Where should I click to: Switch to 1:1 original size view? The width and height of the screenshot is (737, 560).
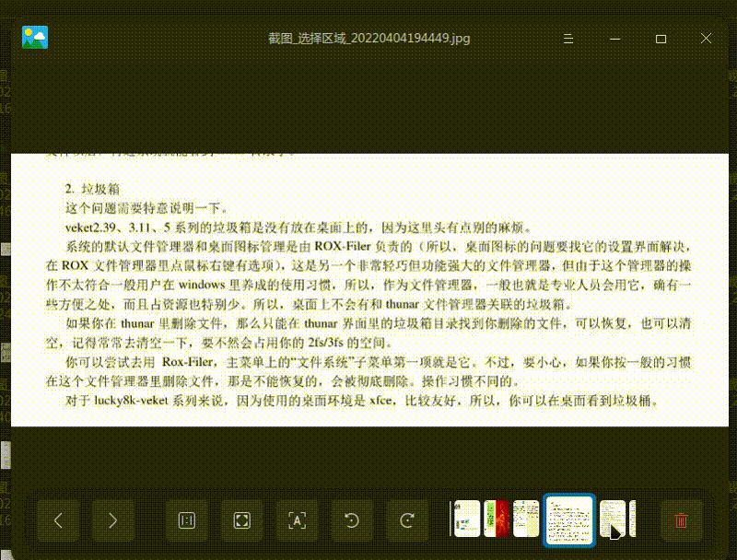[186, 520]
